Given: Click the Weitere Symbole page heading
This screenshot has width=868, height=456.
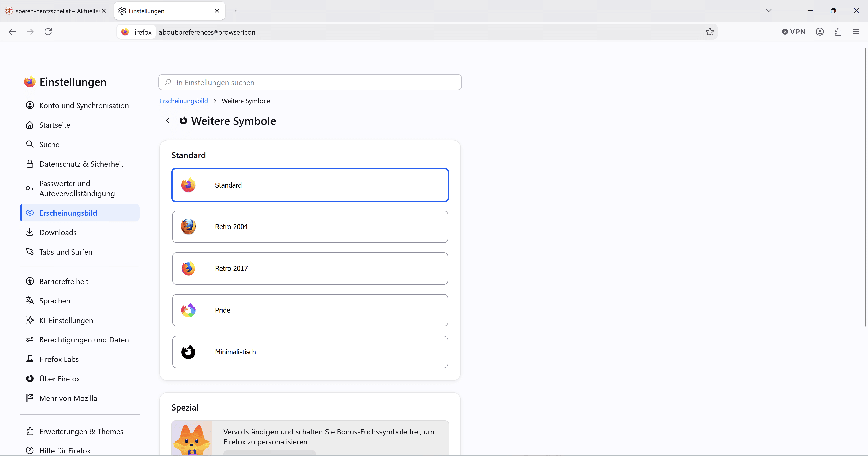Looking at the screenshot, I should (x=234, y=121).
